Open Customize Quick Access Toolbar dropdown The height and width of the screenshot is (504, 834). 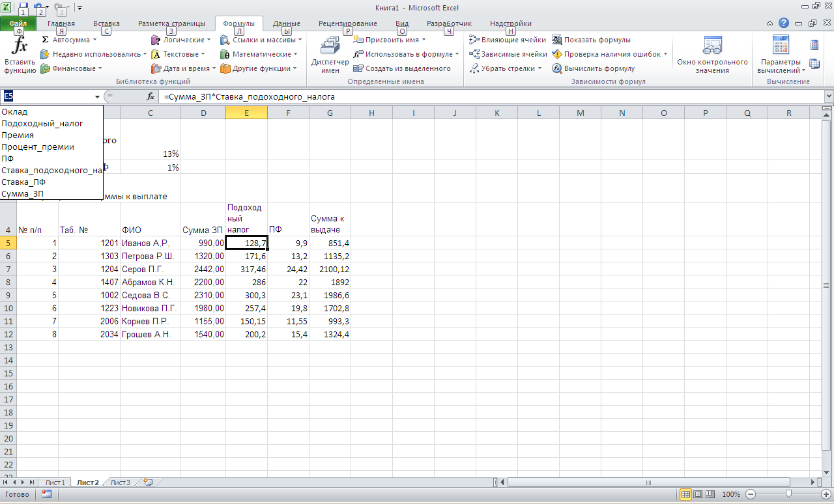tap(79, 7)
